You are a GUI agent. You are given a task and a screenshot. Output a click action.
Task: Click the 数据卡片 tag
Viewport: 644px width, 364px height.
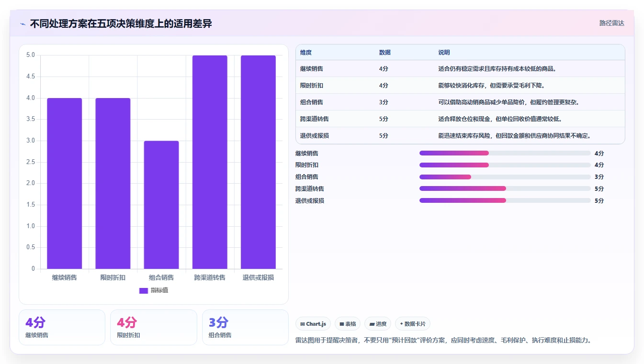click(x=413, y=324)
